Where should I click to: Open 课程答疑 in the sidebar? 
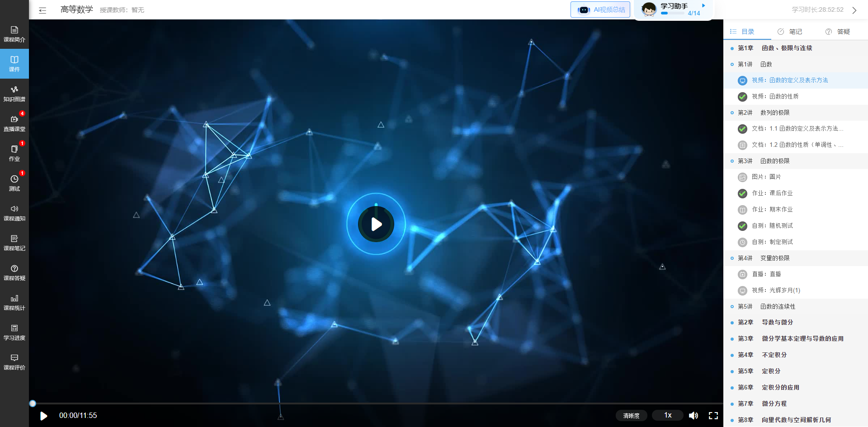click(14, 273)
